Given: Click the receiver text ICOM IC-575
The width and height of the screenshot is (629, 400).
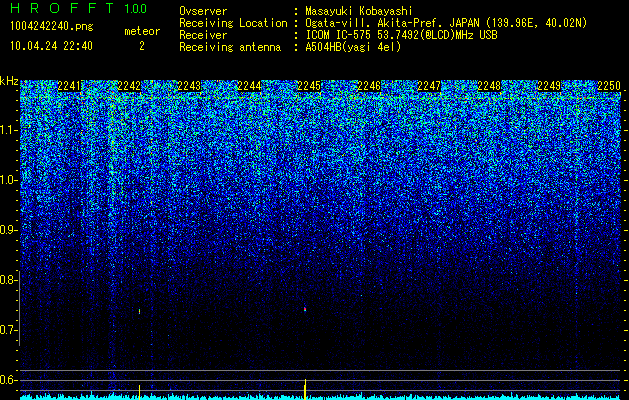Looking at the screenshot, I should click(x=338, y=35).
